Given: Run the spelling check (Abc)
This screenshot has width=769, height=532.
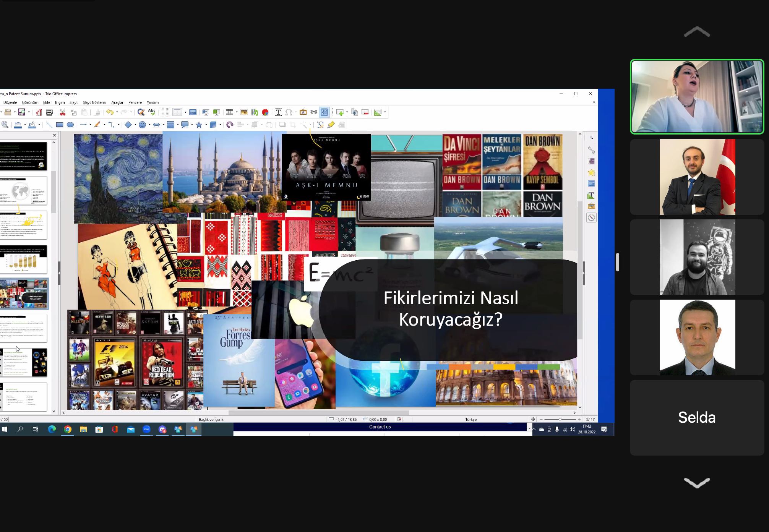Looking at the screenshot, I should [x=152, y=112].
